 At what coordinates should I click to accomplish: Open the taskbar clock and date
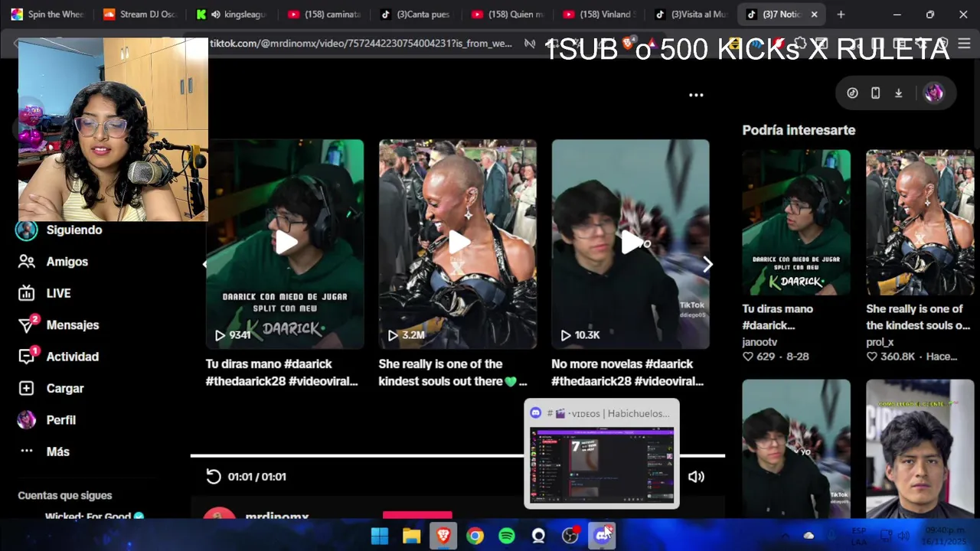[945, 536]
